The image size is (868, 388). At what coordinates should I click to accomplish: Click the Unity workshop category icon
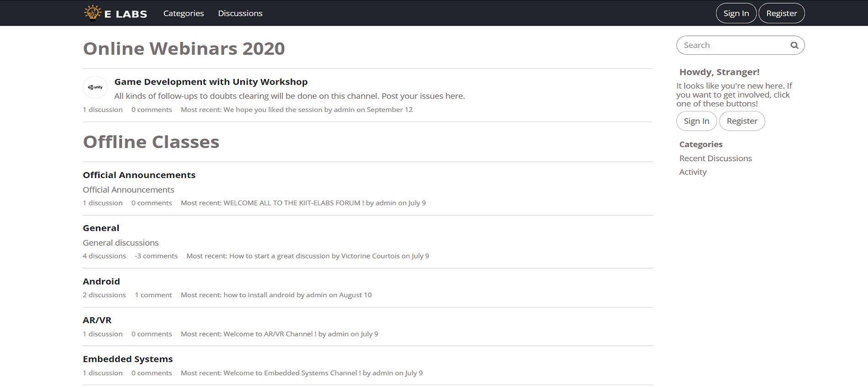(95, 87)
